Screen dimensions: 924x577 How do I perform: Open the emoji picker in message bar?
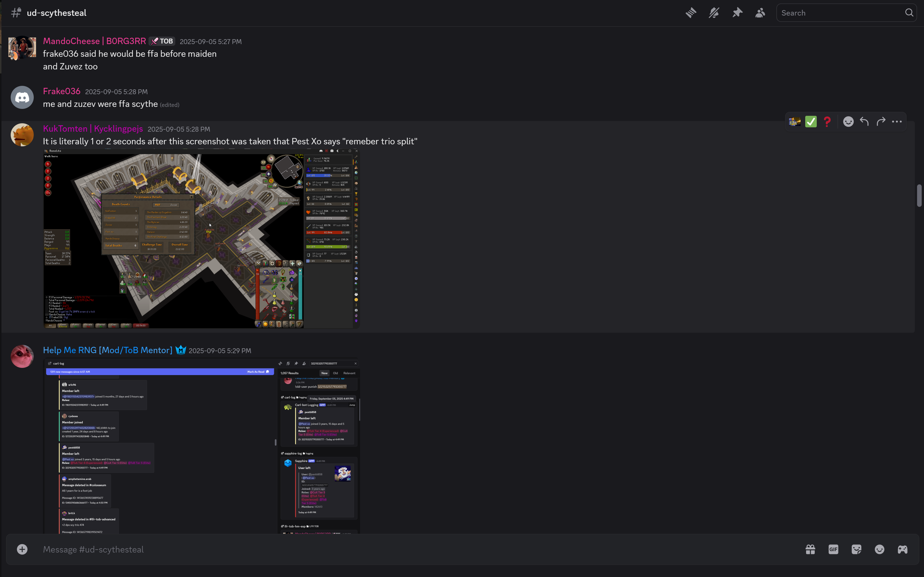879,550
